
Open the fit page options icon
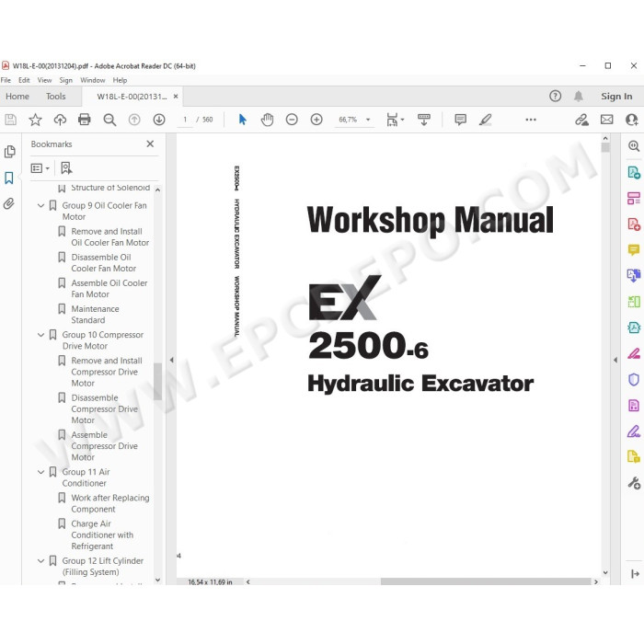(x=395, y=120)
